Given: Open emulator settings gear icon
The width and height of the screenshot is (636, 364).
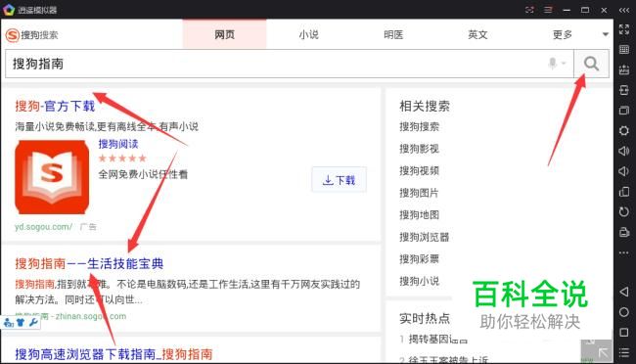Looking at the screenshot, I should pyautogui.click(x=624, y=131).
